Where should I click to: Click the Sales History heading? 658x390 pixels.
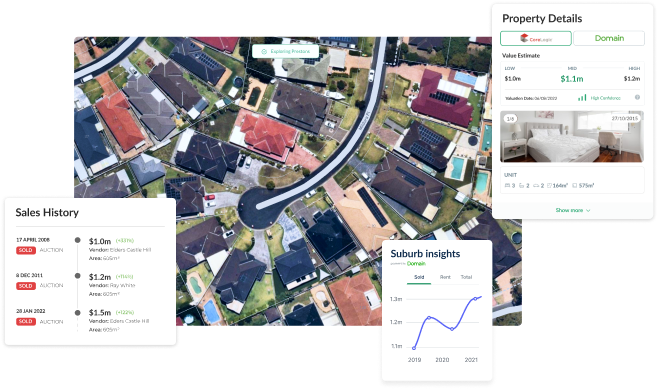(x=47, y=212)
